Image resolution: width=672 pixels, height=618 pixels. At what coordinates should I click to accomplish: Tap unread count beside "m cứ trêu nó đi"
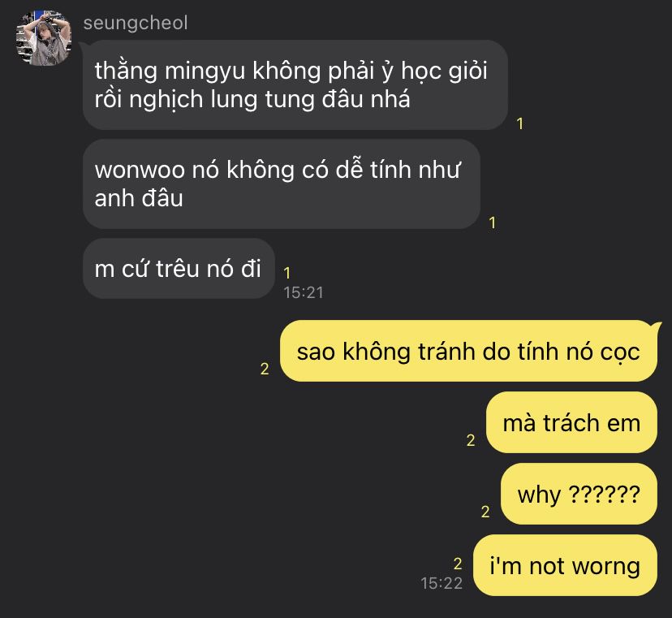[x=287, y=273]
